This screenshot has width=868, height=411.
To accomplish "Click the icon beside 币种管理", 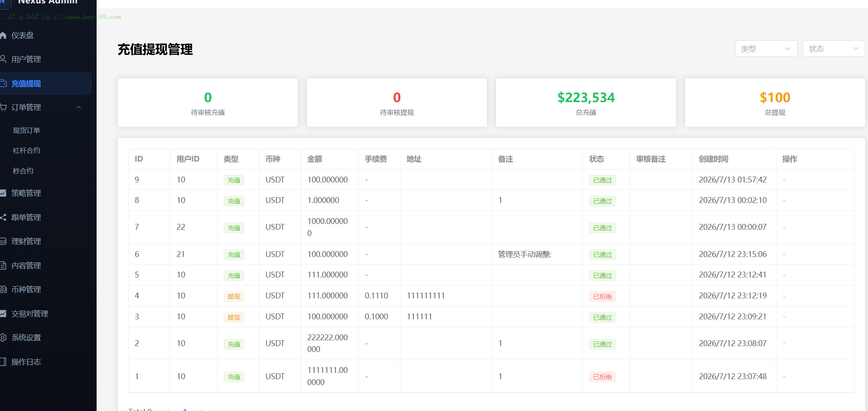I will (3, 289).
